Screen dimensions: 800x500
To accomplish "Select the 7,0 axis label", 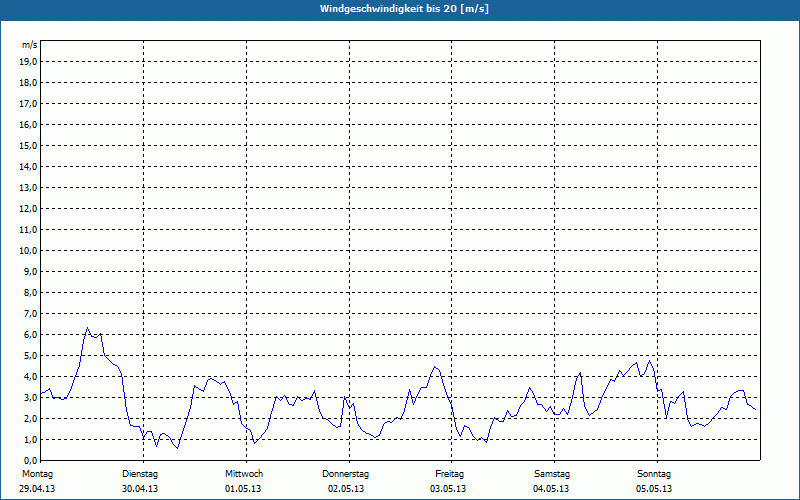I will 30,314.
